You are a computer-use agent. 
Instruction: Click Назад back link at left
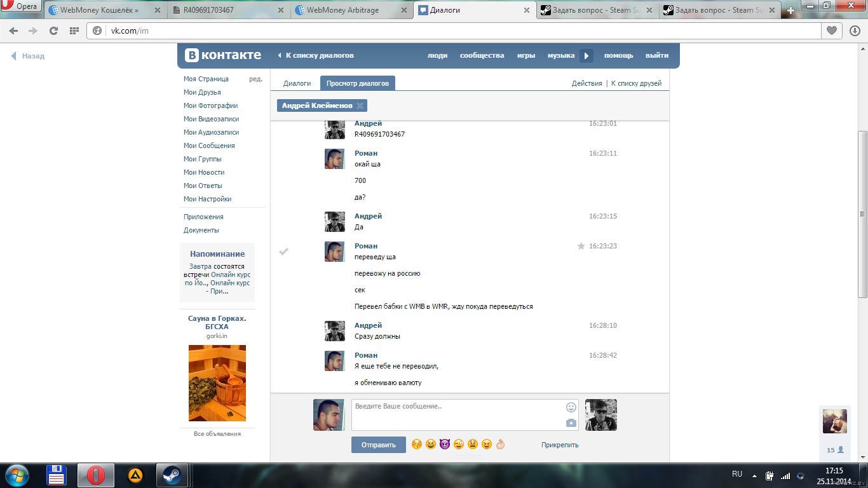pos(28,56)
